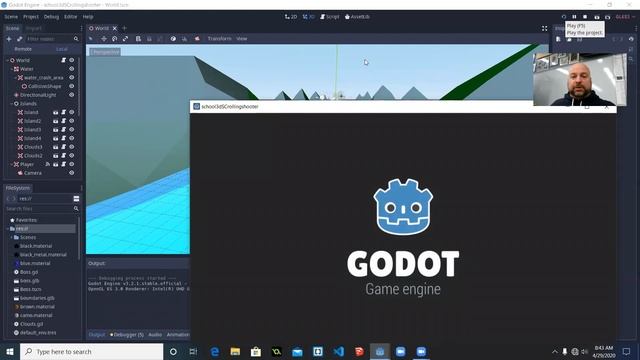
Task: Click the Play Scene clapper icon
Action: (x=597, y=17)
